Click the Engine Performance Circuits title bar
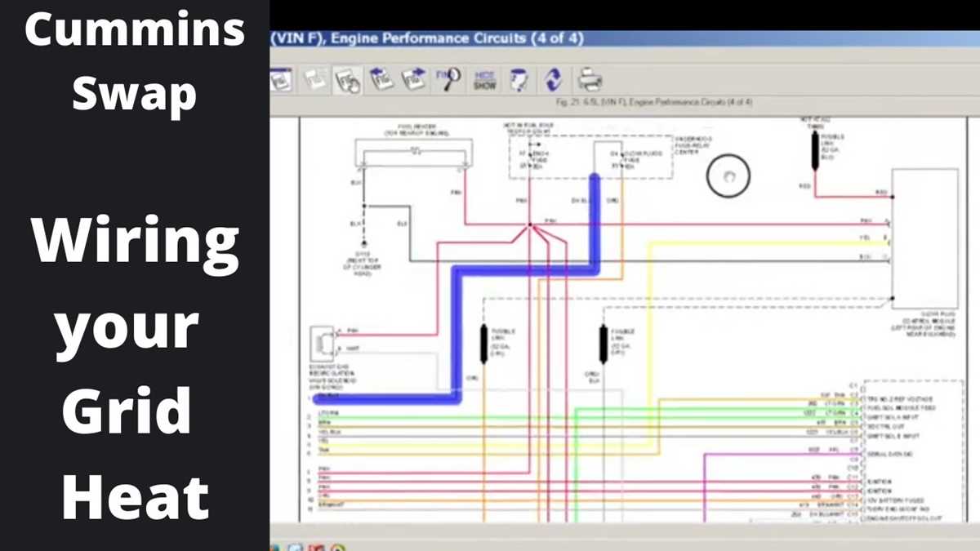The image size is (980, 551). click(x=625, y=38)
